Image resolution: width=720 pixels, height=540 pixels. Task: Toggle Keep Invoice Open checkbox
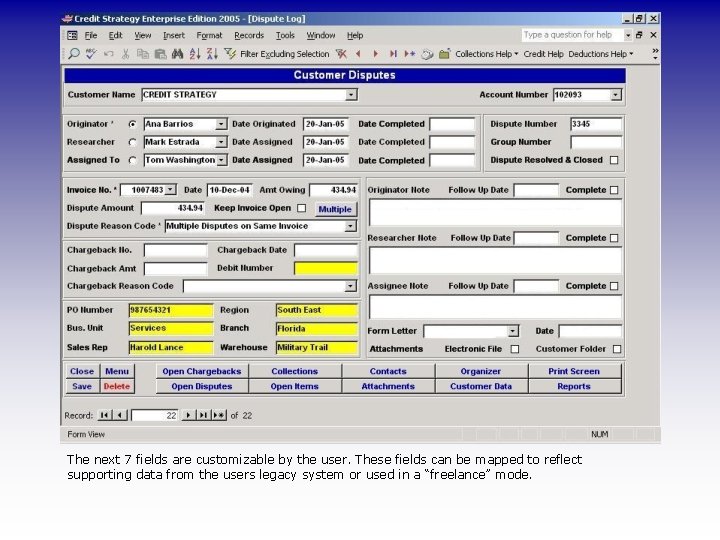tap(302, 208)
